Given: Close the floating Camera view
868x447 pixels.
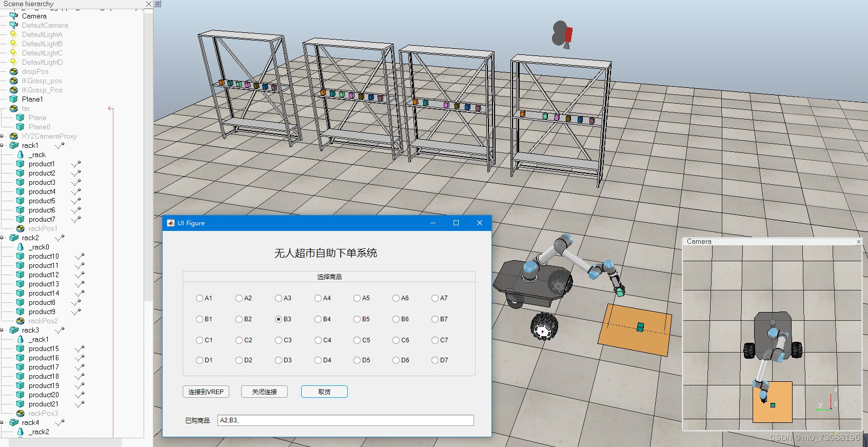Looking at the screenshot, I should 859,242.
